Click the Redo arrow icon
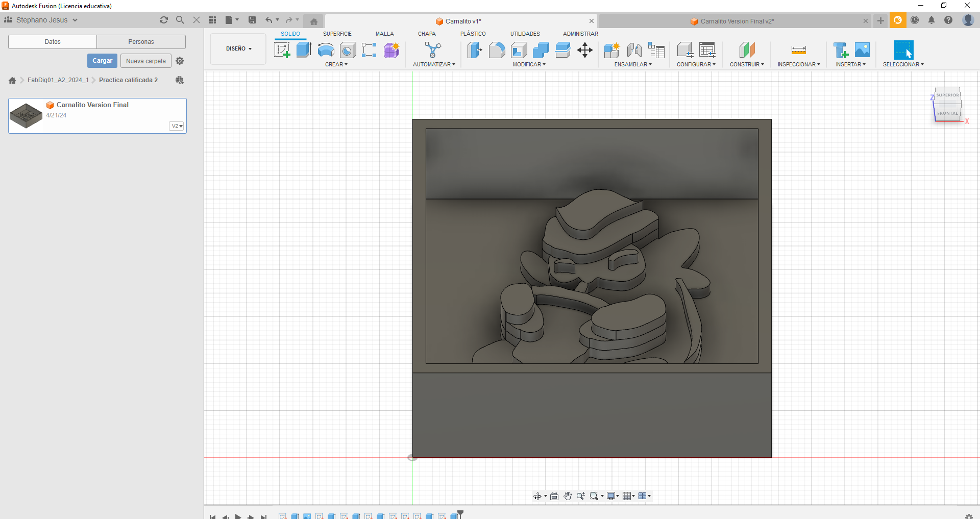This screenshot has width=980, height=519. 289,20
